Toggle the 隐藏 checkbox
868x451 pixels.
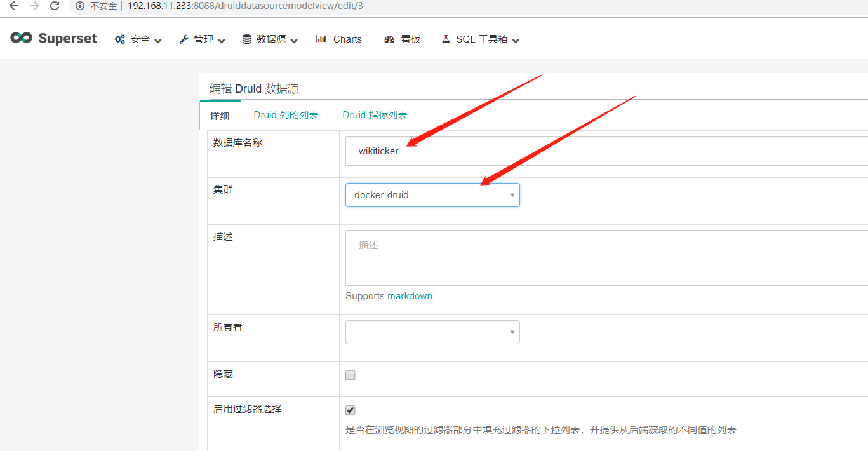coord(351,375)
